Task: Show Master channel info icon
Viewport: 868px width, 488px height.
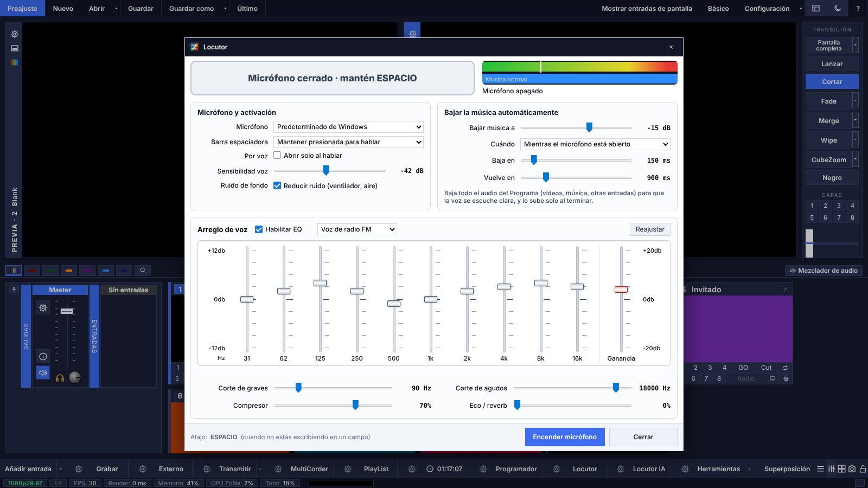Action: pos(43,356)
